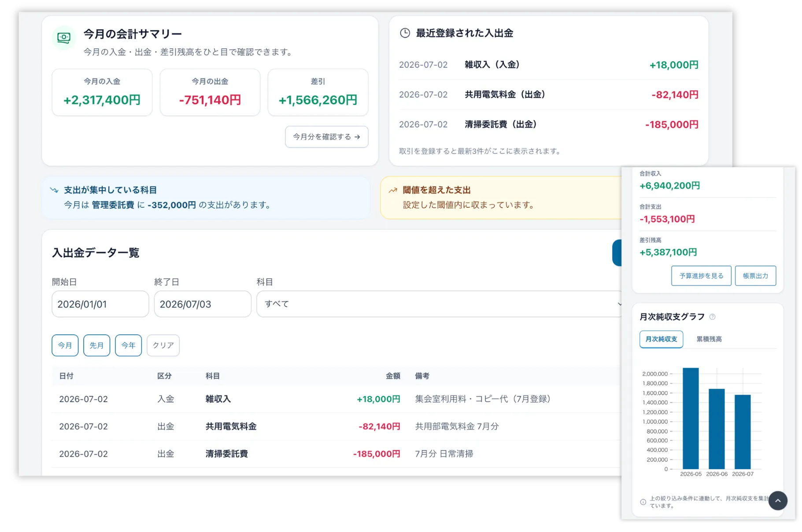This screenshot has width=802, height=532.
Task: Click the 合計収入 +6,940,200円 value
Action: [669, 186]
